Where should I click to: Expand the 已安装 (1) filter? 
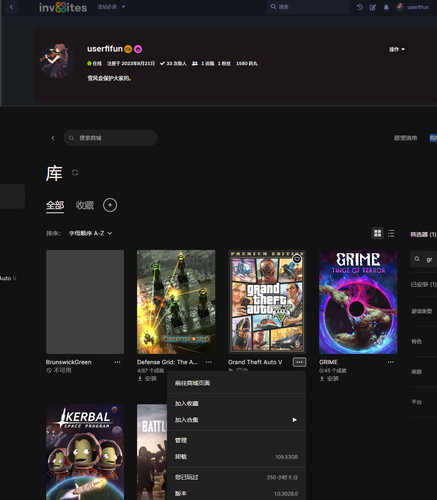coord(424,284)
